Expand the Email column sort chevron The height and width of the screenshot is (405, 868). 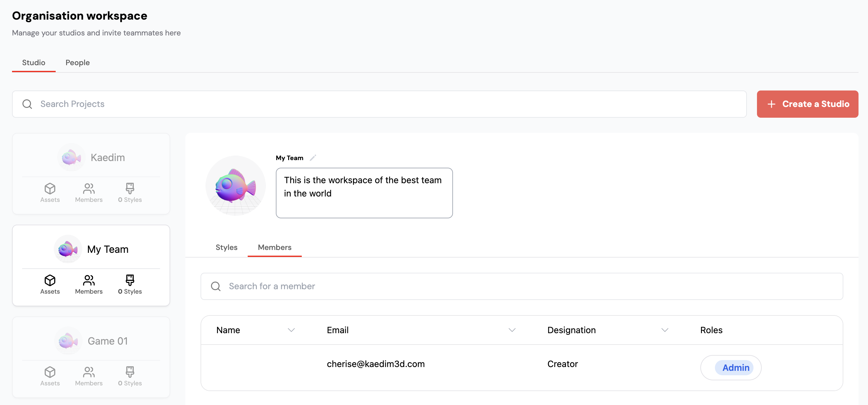click(512, 330)
